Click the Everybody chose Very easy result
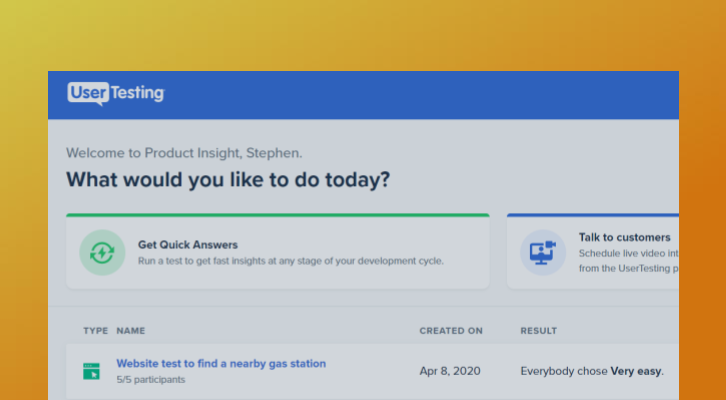 click(x=592, y=371)
